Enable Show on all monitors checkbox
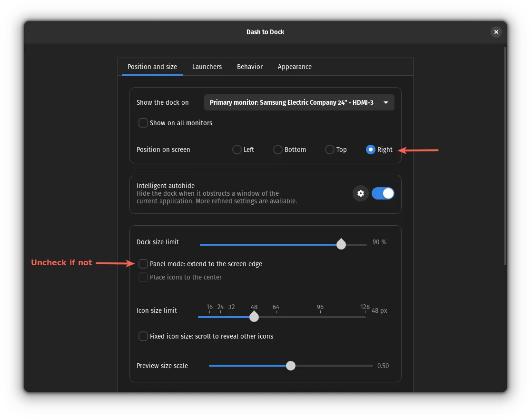Image resolution: width=532 pixels, height=420 pixels. (x=143, y=123)
